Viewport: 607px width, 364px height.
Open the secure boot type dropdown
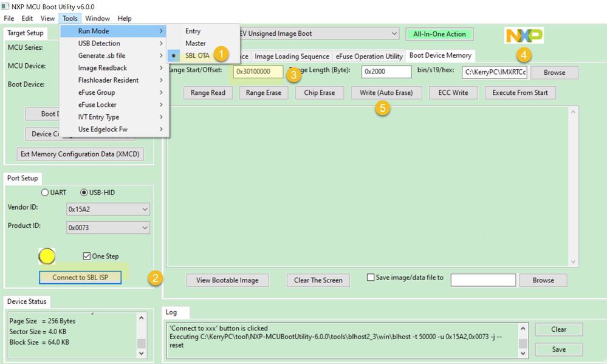[319, 33]
